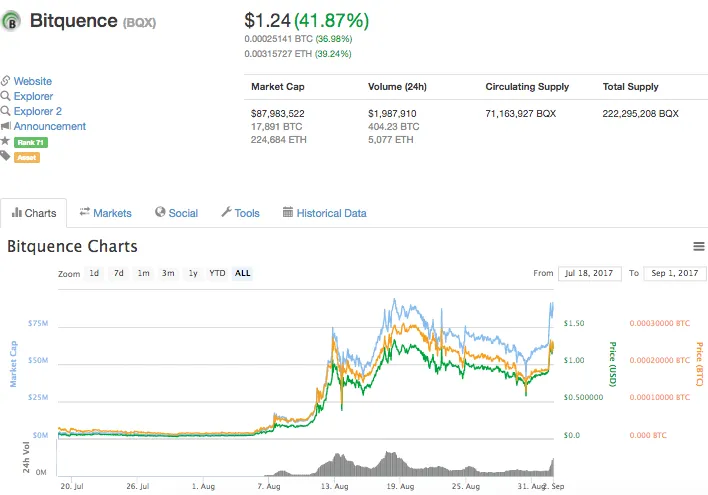The width and height of the screenshot is (708, 495).
Task: Click the 71,163,927 BQX circulating supply
Action: [521, 113]
